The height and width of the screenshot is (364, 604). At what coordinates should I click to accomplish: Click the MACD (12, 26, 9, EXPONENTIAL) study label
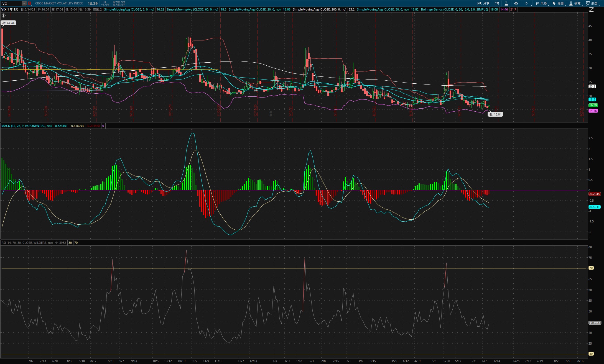[26, 126]
